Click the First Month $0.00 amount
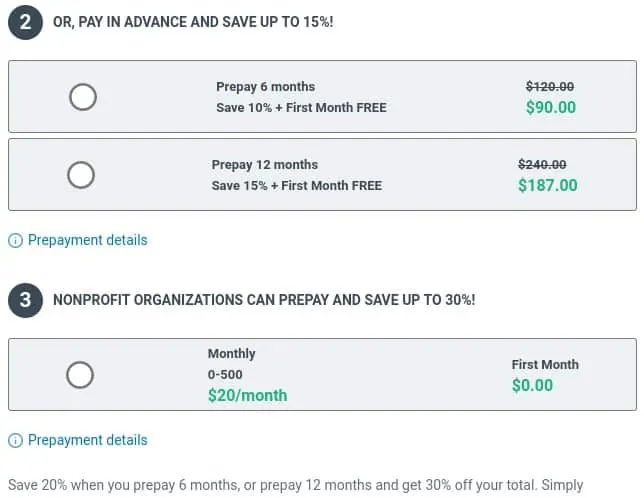 (x=532, y=386)
